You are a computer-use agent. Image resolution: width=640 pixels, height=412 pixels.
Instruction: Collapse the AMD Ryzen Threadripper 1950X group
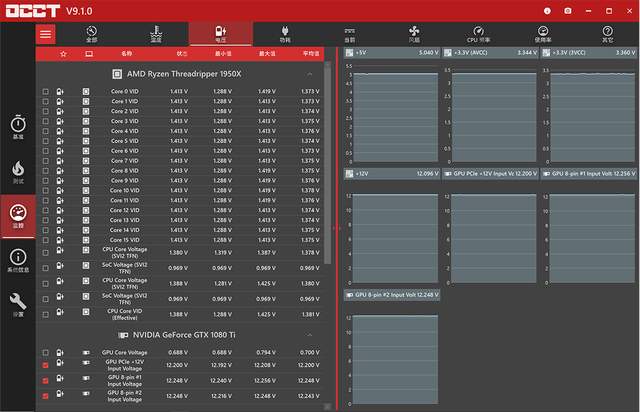[310, 74]
